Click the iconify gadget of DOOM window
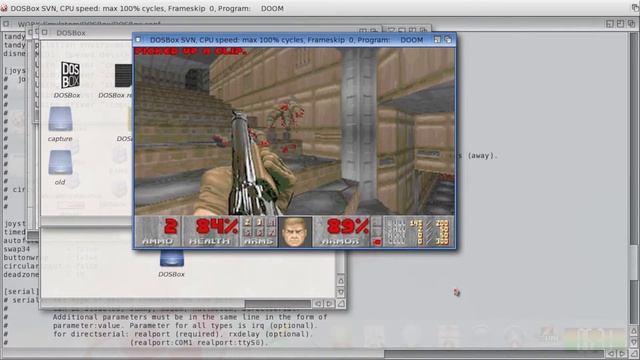Viewport: 640px width, 360px height. coord(437,40)
